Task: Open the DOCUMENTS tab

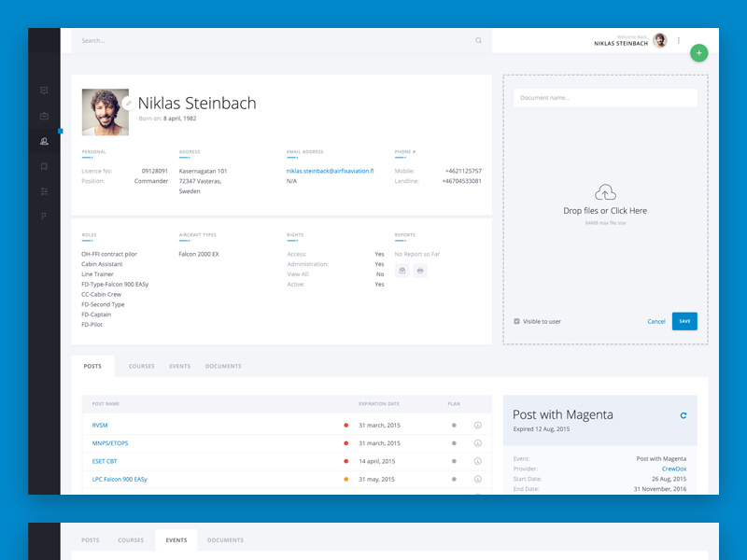Action: (x=223, y=366)
